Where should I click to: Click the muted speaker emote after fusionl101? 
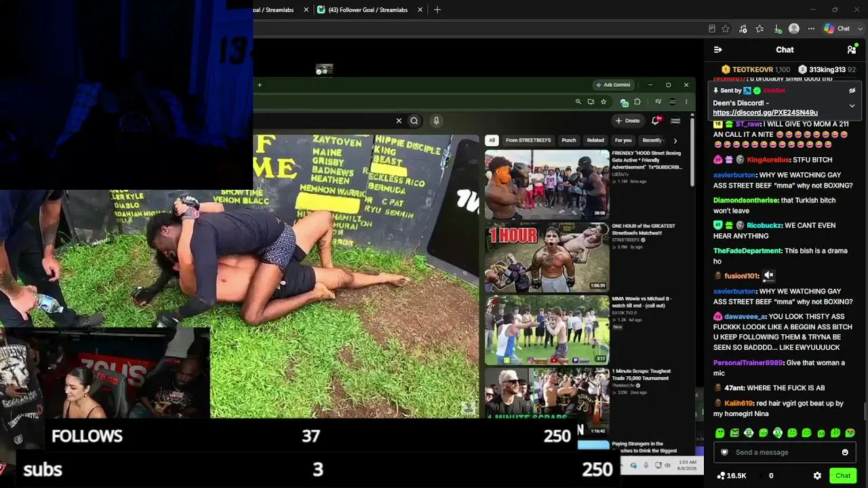[768, 275]
